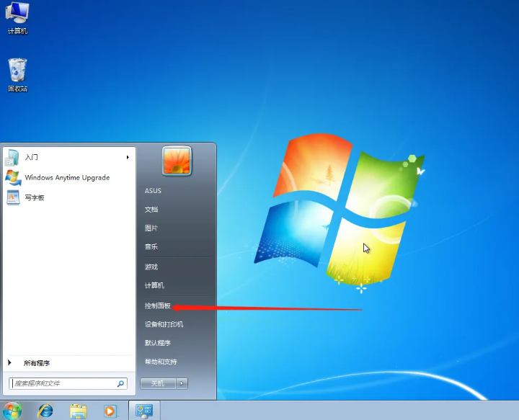Open 写字板 WordPad from Start menu

[34, 197]
